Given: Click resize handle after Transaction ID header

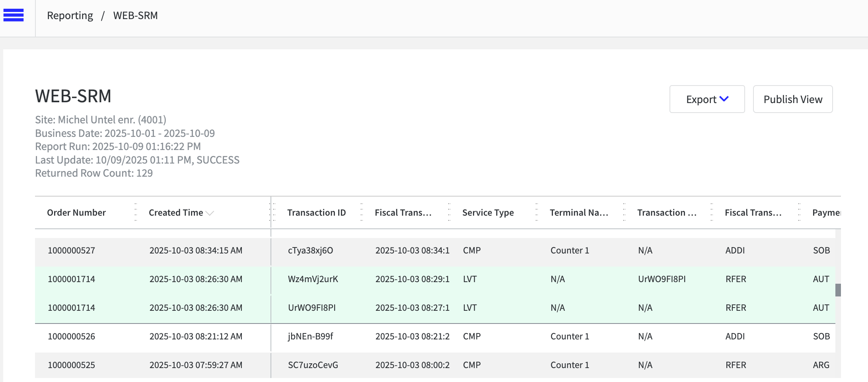Looking at the screenshot, I should click(x=362, y=212).
